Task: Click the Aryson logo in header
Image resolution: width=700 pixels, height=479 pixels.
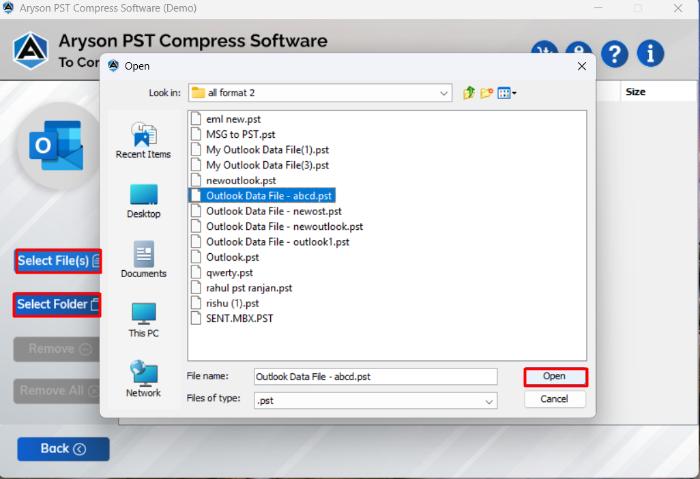Action: click(x=30, y=50)
